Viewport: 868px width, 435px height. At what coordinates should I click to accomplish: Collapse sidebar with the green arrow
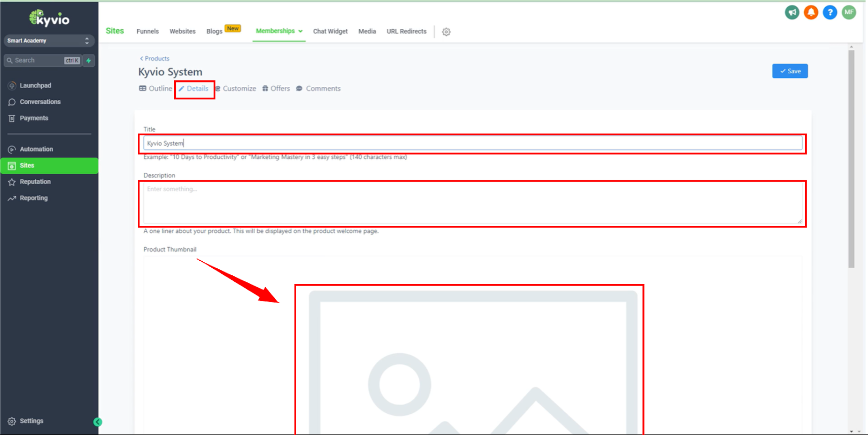(x=98, y=422)
